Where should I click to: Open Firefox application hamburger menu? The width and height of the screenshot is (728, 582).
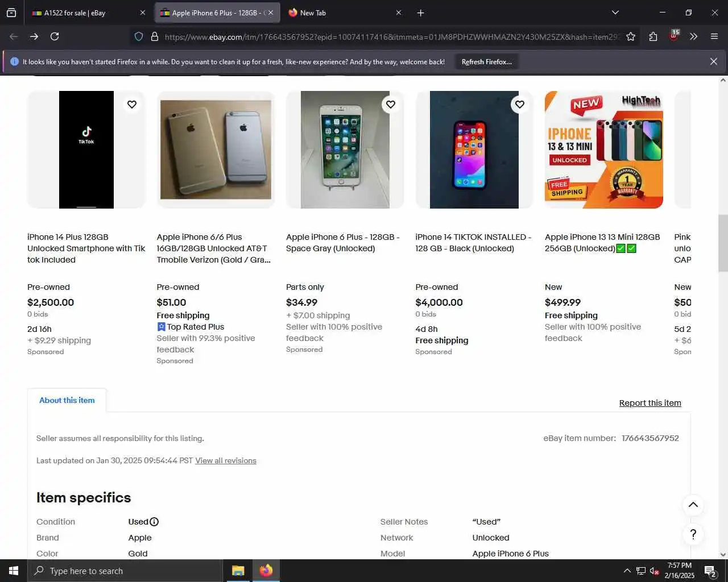point(714,36)
